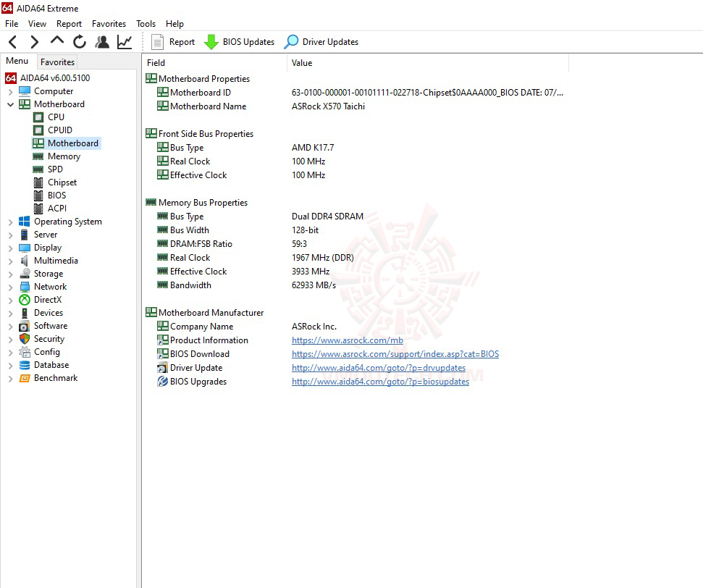Click the Database icon in tree
This screenshot has width=703, height=588.
[x=25, y=365]
